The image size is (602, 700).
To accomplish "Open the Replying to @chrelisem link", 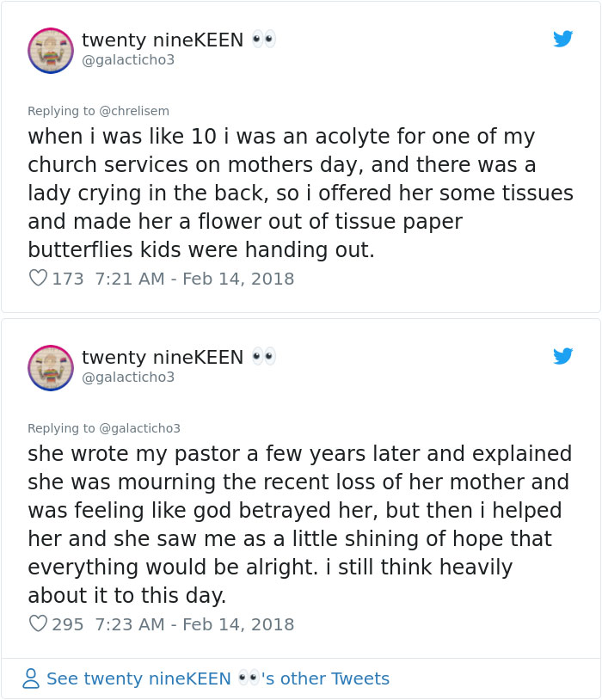I will (99, 110).
